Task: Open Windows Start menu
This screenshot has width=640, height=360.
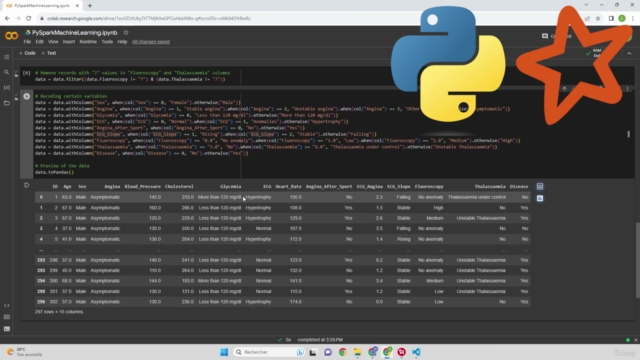Action: 224,352
